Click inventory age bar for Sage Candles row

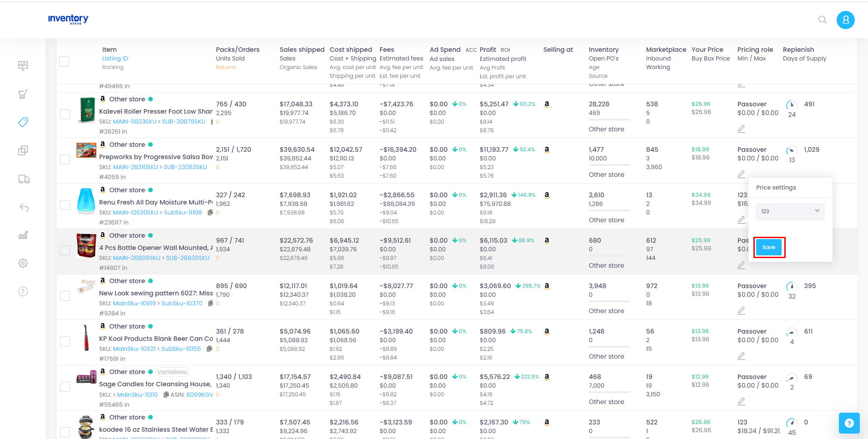(x=609, y=392)
